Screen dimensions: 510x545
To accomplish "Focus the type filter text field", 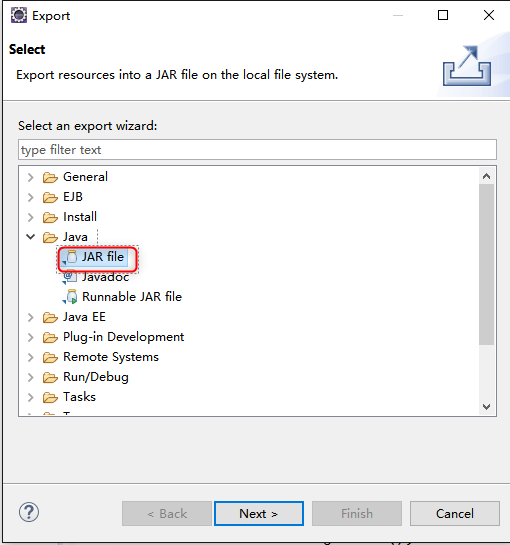I will point(257,150).
